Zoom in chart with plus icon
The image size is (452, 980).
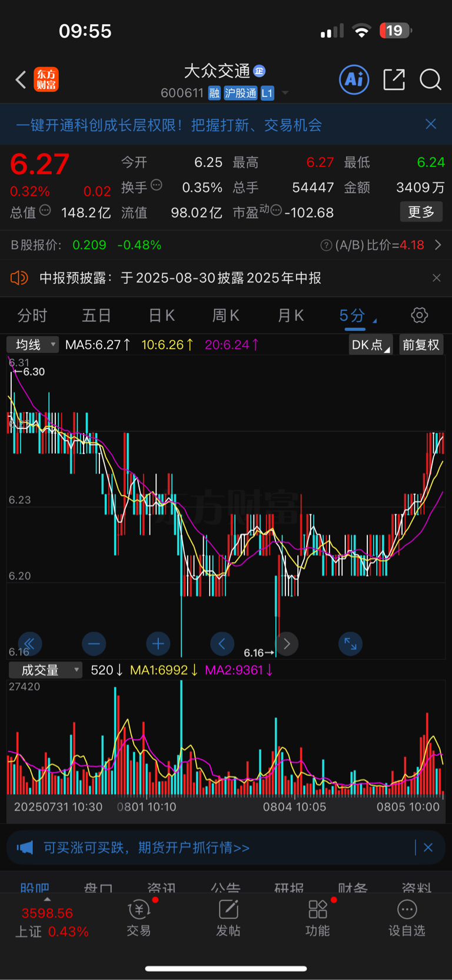pyautogui.click(x=158, y=643)
